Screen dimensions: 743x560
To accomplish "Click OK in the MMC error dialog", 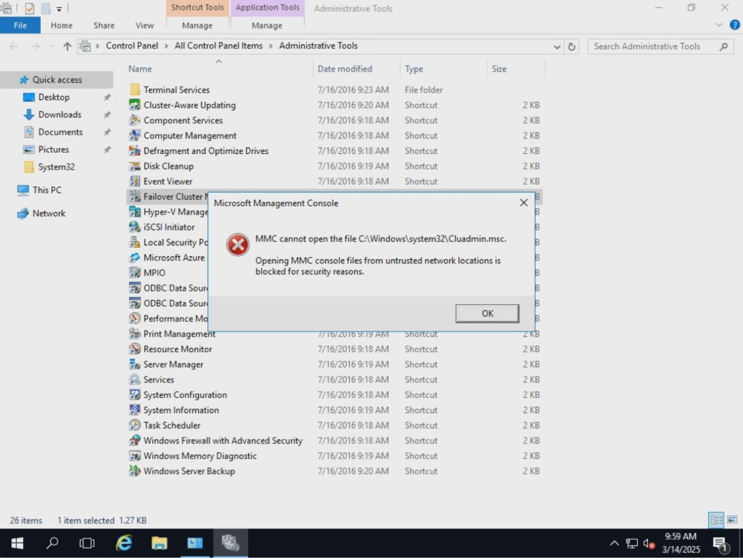I will (487, 313).
